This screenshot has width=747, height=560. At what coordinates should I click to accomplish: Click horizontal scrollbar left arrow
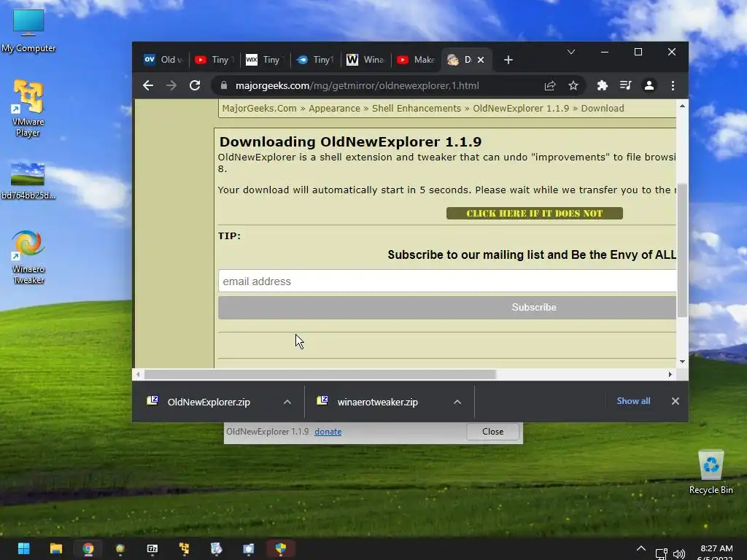tap(138, 374)
